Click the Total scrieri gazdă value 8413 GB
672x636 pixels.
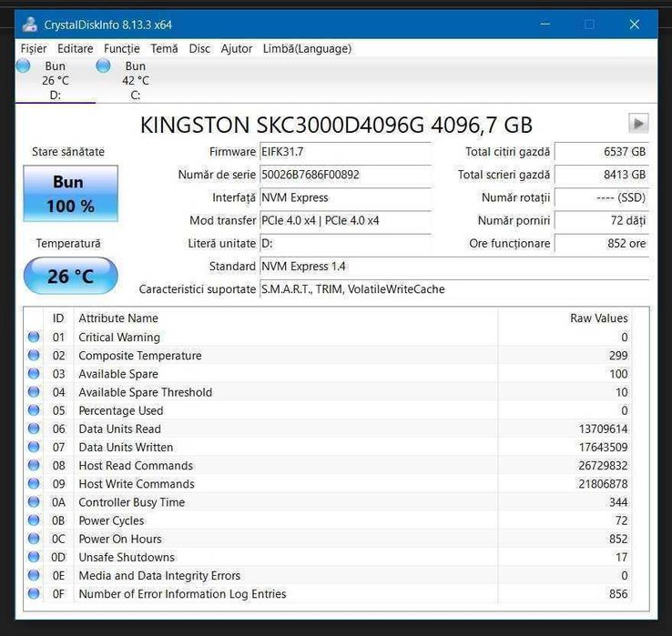point(602,175)
